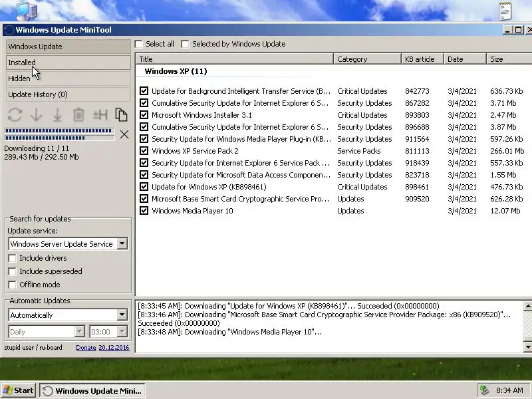Open the Start menu
Screen dimensions: 532x399
[19, 390]
